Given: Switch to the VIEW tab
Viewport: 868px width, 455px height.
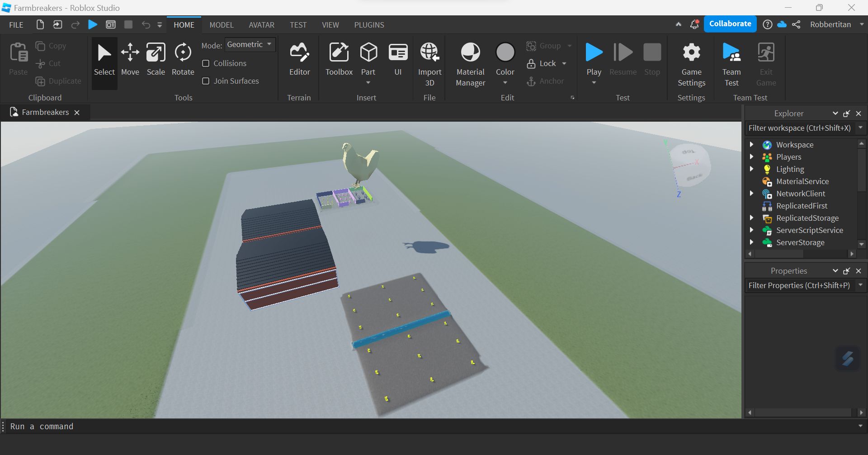Looking at the screenshot, I should [330, 25].
